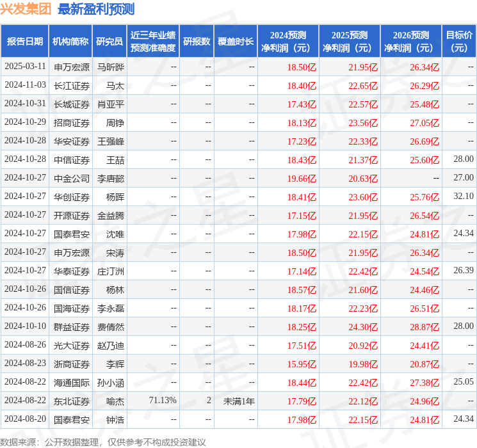Click institution 华创证券
Screen dimensions: 477x448
point(72,197)
